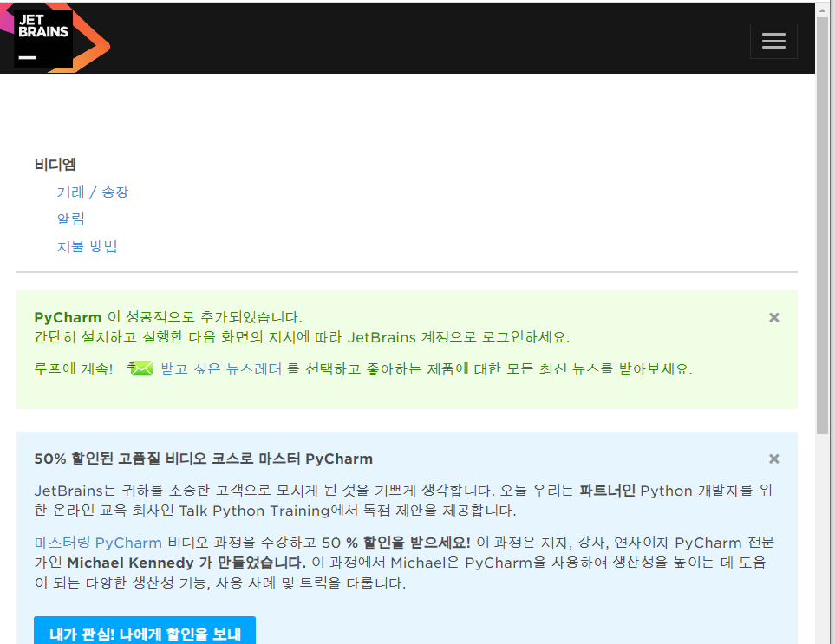Image resolution: width=835 pixels, height=644 pixels.
Task: Go to the 알림 link
Action: 71,218
